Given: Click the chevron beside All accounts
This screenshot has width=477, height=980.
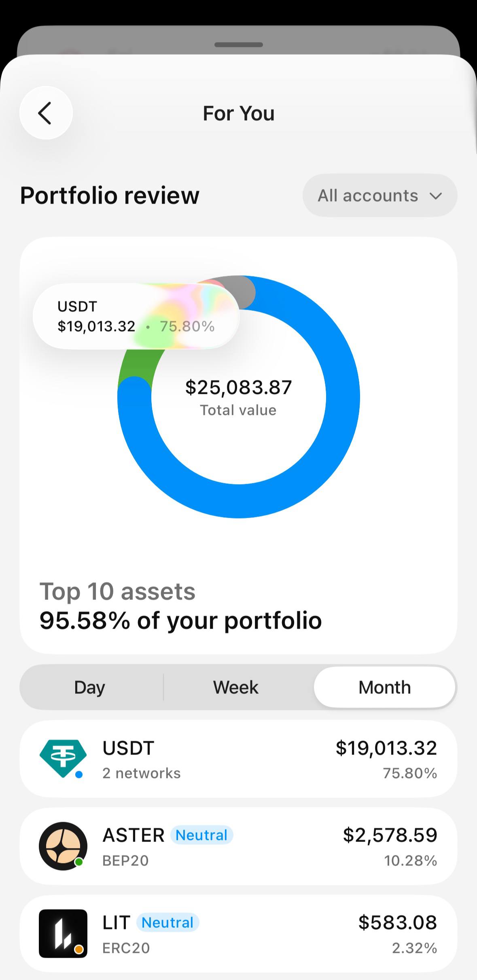Looking at the screenshot, I should coord(435,196).
